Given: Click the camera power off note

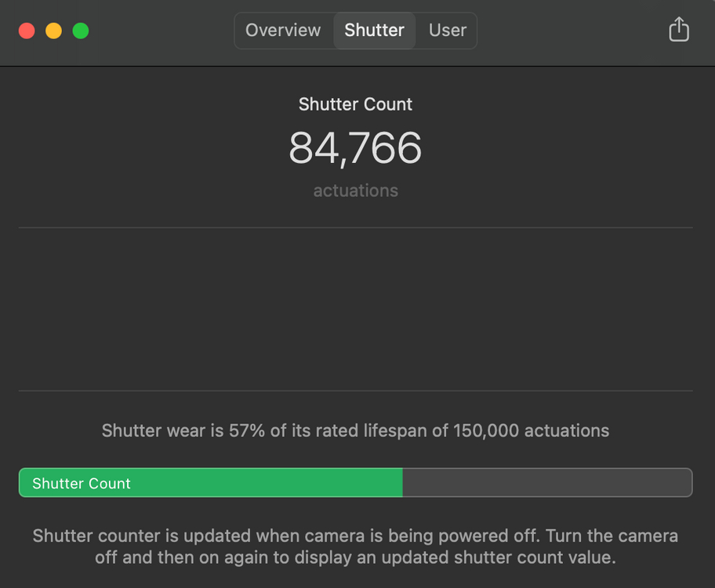Looking at the screenshot, I should coord(355,547).
